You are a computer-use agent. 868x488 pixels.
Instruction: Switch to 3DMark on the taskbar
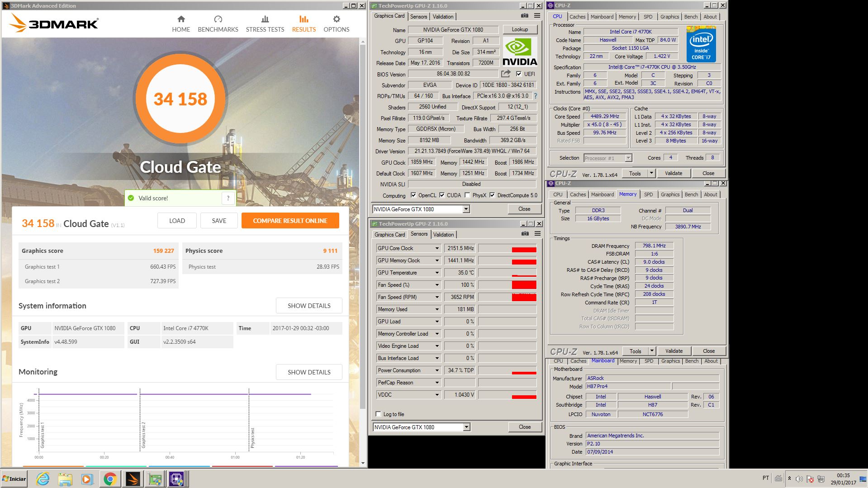pos(133,479)
